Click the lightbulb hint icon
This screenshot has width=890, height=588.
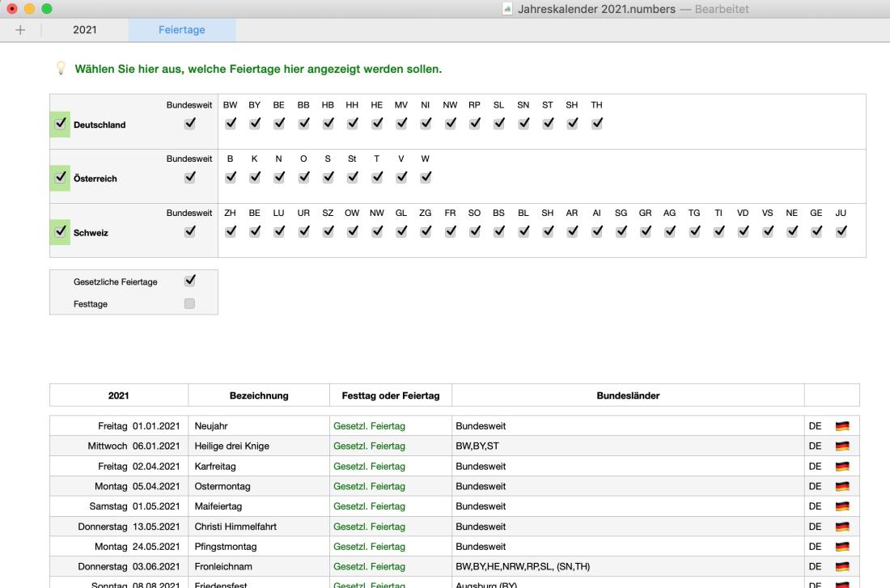pos(61,70)
